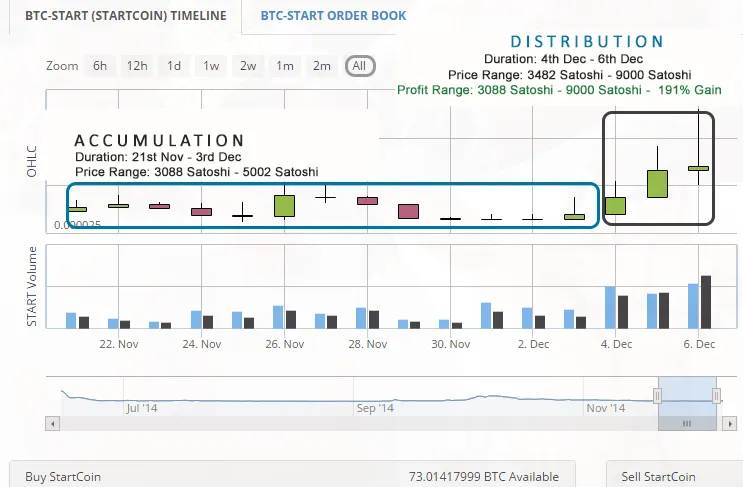This screenshot has height=487, width=743.
Task: Click the Jul '14 navigator label
Action: (x=142, y=408)
